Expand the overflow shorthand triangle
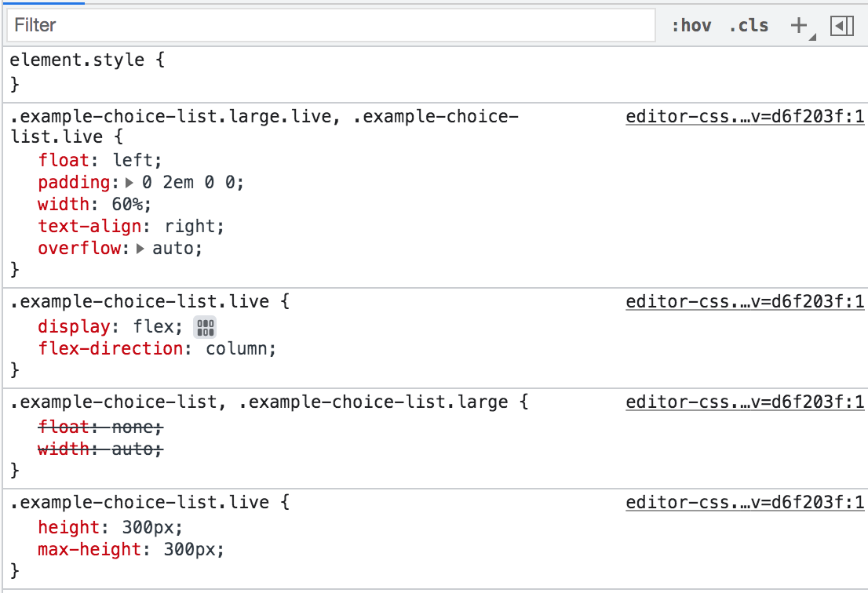Image resolution: width=868 pixels, height=593 pixels. [140, 249]
